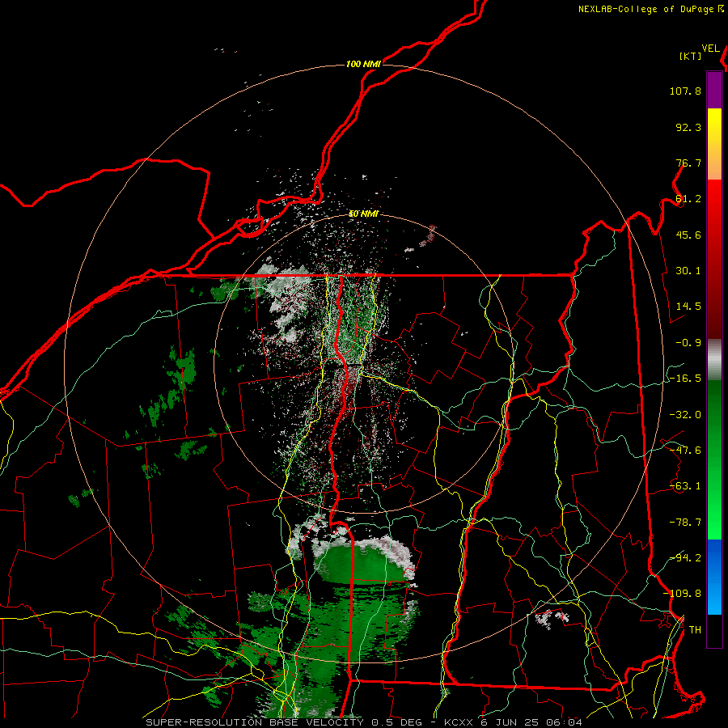The height and width of the screenshot is (728, 728).
Task: Click the -94.2 velocity scale value
Action: (x=685, y=558)
